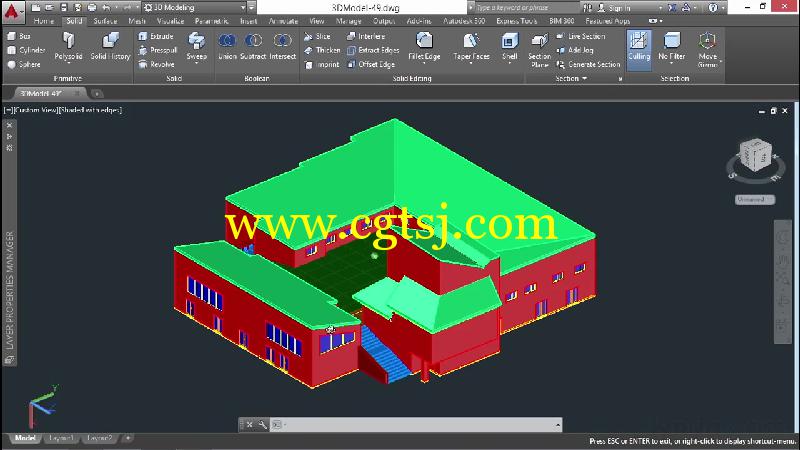Activate the Polysolid tool
The height and width of the screenshot is (450, 800).
[x=68, y=46]
